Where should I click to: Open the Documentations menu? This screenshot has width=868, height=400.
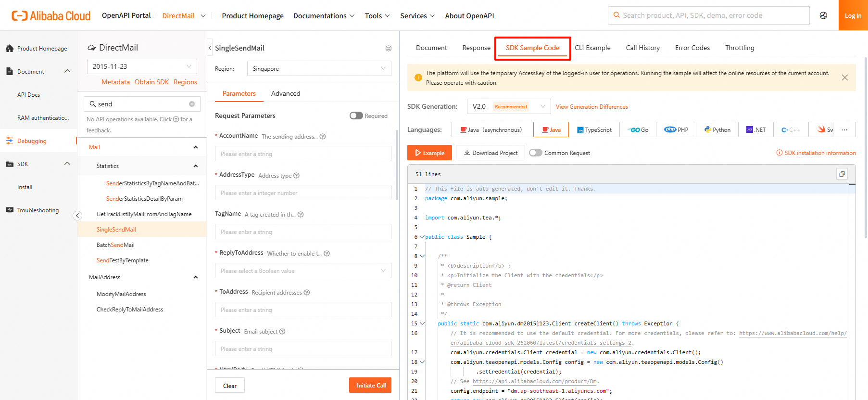[324, 16]
